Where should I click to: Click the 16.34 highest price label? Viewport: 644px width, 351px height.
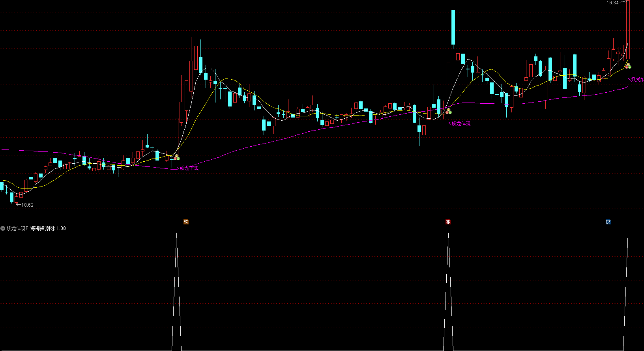coord(612,3)
